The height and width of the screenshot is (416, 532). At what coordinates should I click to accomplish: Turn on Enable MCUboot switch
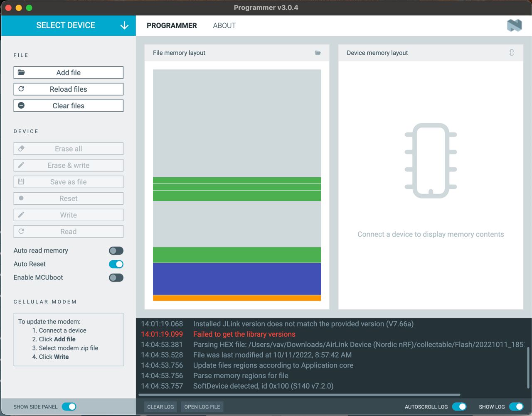point(116,278)
